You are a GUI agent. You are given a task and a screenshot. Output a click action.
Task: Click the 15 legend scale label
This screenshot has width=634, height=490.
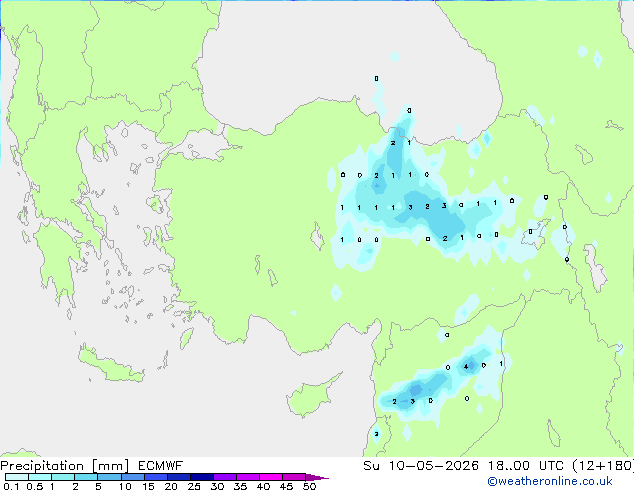tap(148, 486)
